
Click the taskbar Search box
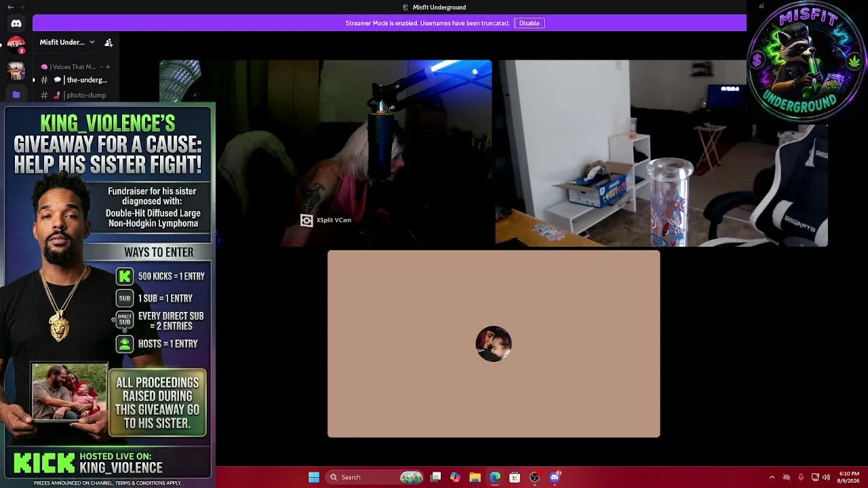(374, 477)
